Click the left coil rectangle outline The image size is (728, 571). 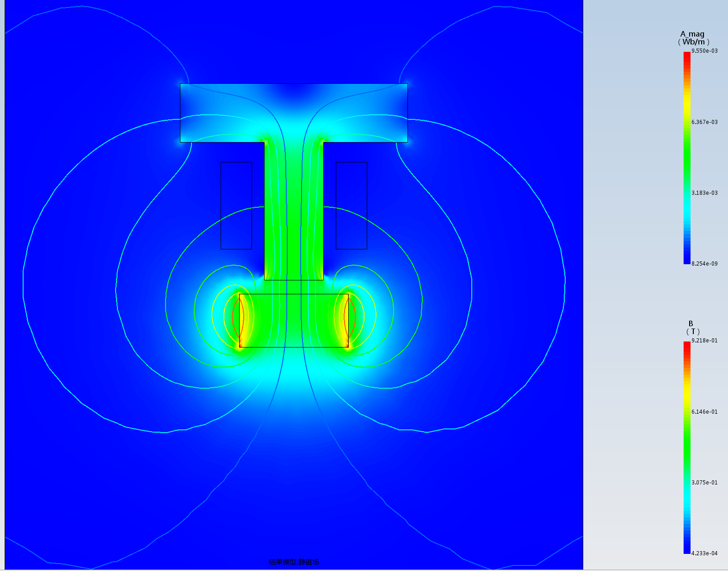pos(236,205)
